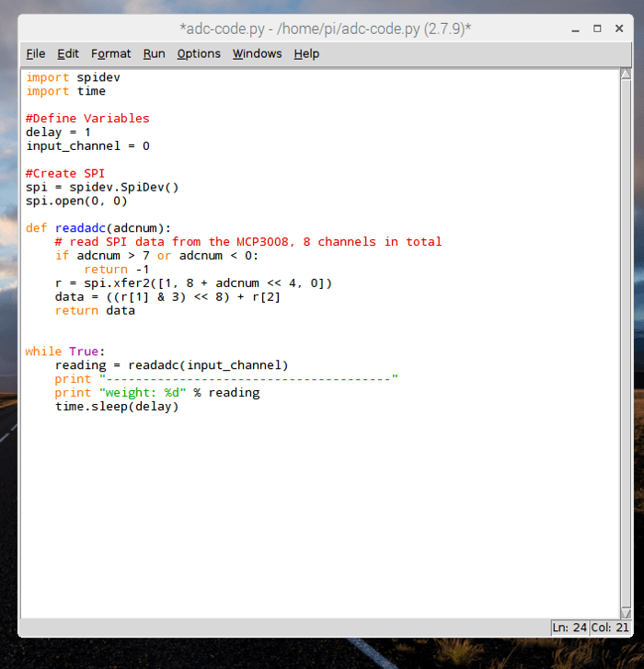Click the 'def readadc(adcnum):' line
The image size is (644, 669).
tap(98, 228)
